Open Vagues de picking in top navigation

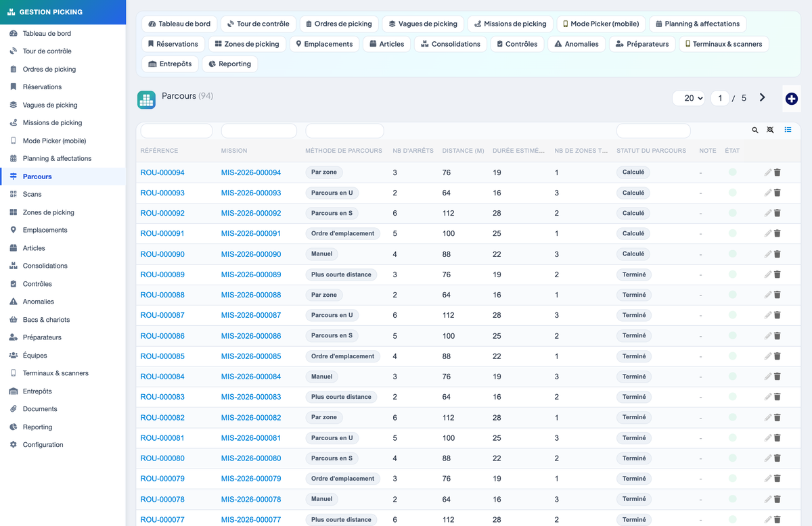point(423,24)
